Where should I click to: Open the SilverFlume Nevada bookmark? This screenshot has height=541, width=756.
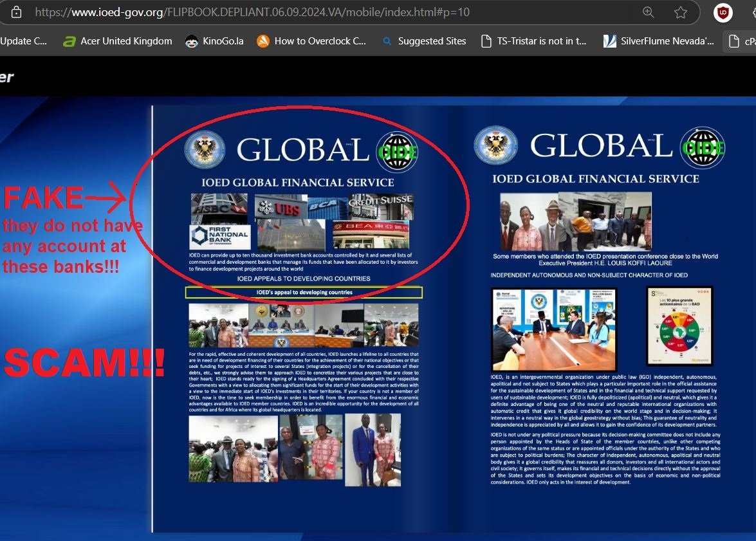coord(659,41)
